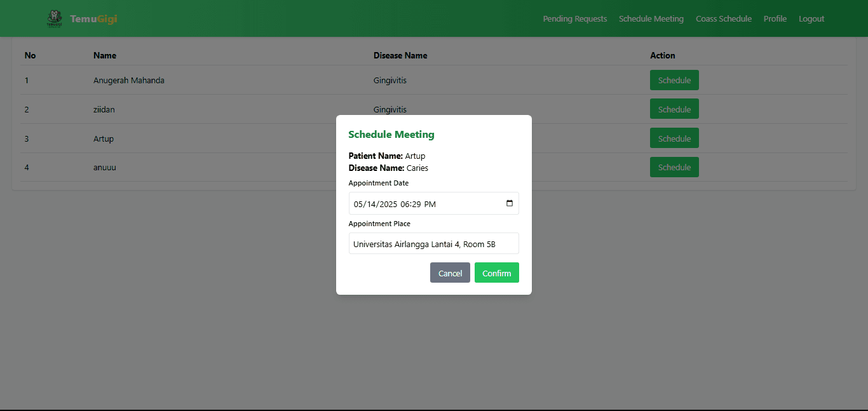Open the Profile page
868x411 pixels.
775,19
